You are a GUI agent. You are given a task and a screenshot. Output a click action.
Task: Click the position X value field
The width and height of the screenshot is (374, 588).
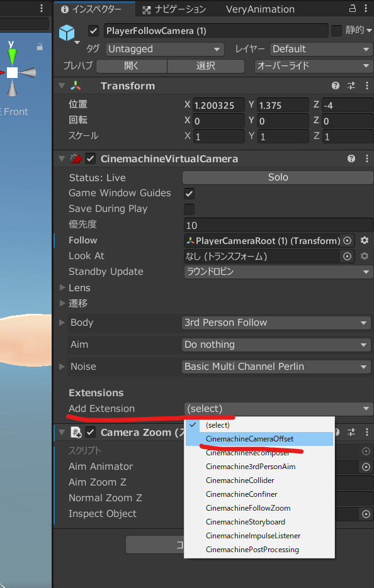point(218,106)
